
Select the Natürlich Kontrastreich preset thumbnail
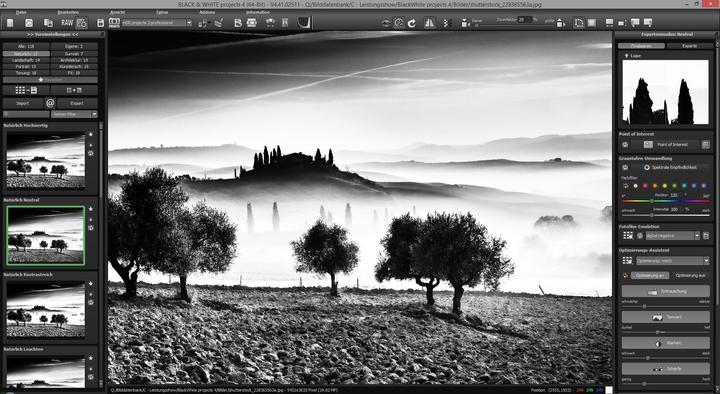(x=45, y=310)
